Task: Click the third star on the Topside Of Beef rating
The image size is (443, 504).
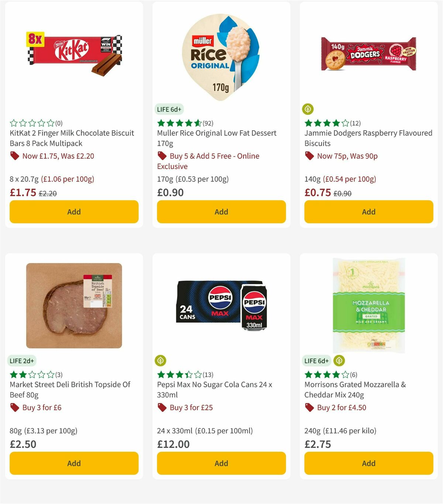Action: tap(32, 374)
